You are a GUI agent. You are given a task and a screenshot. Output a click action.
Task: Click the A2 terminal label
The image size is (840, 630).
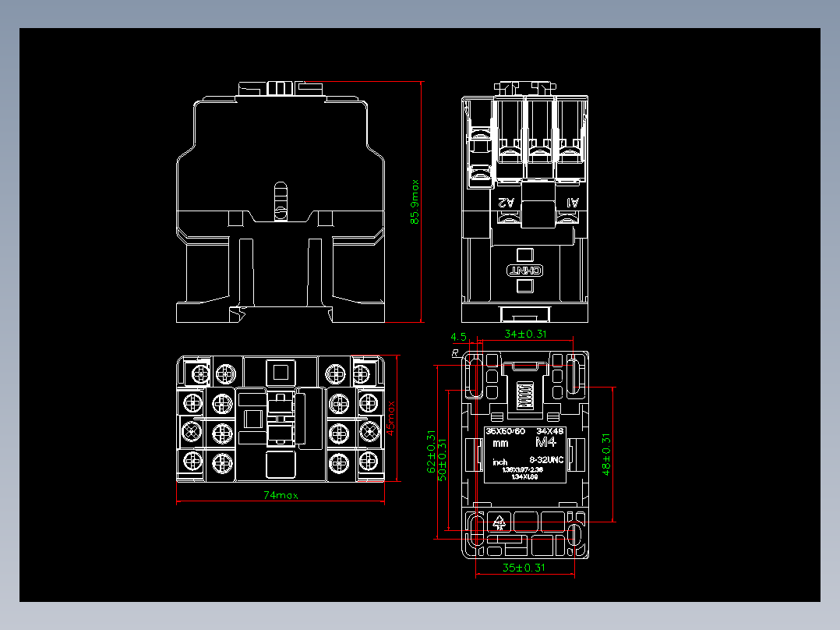click(506, 202)
